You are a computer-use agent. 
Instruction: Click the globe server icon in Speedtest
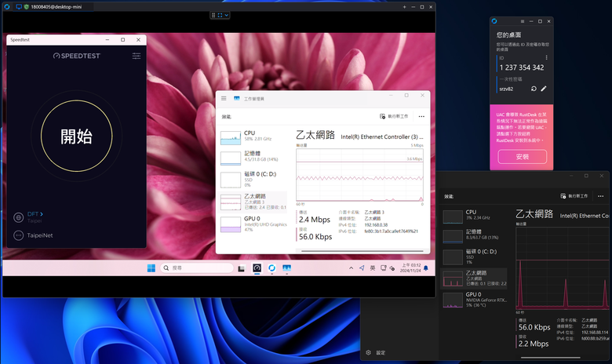18,217
